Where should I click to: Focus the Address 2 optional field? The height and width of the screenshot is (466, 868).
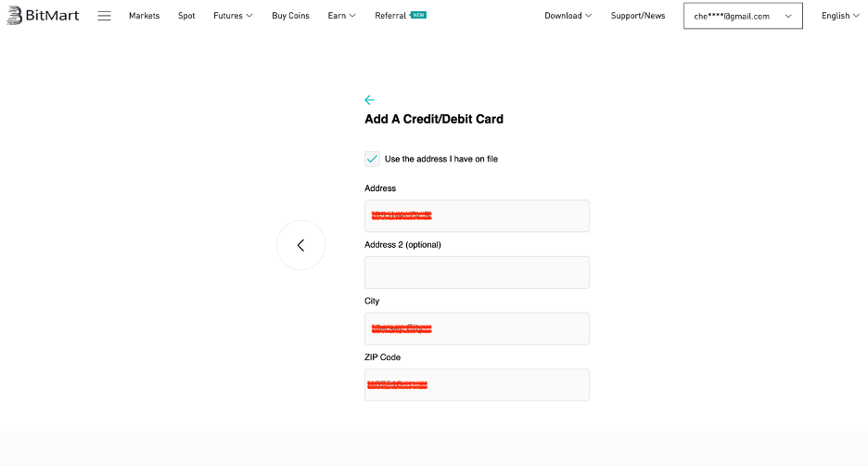[x=477, y=272]
